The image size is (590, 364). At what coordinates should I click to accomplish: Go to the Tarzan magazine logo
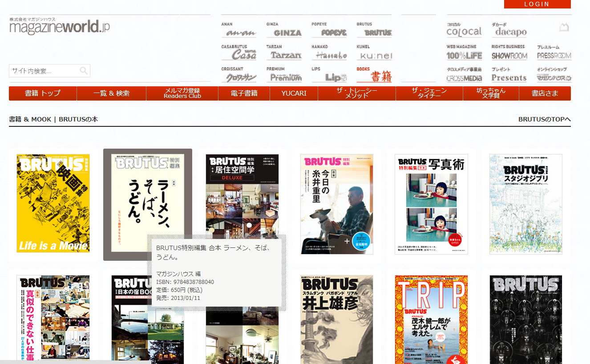coord(284,53)
